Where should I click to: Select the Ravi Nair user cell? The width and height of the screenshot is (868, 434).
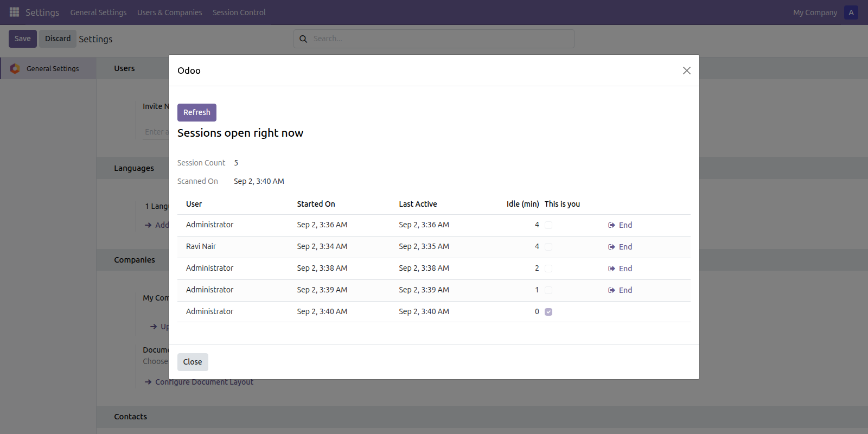(201, 246)
